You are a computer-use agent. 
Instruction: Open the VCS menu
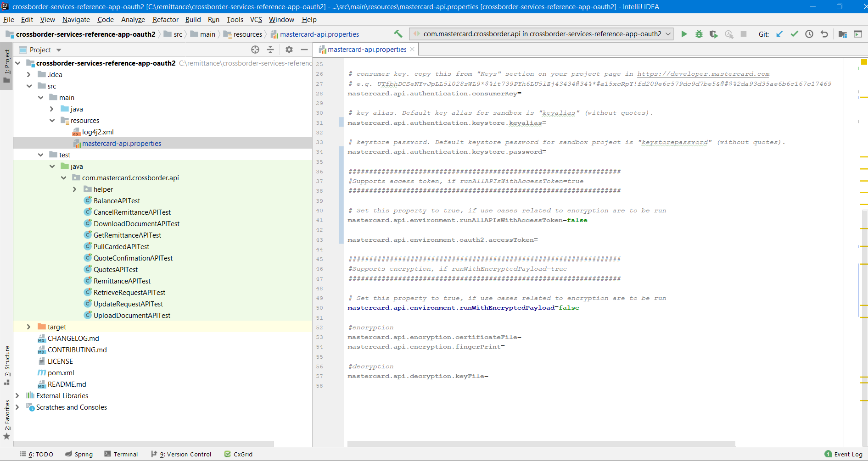tap(256, 19)
